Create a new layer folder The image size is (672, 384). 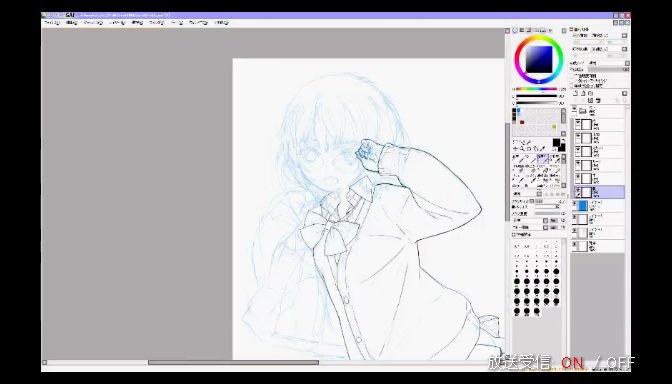[x=591, y=93]
